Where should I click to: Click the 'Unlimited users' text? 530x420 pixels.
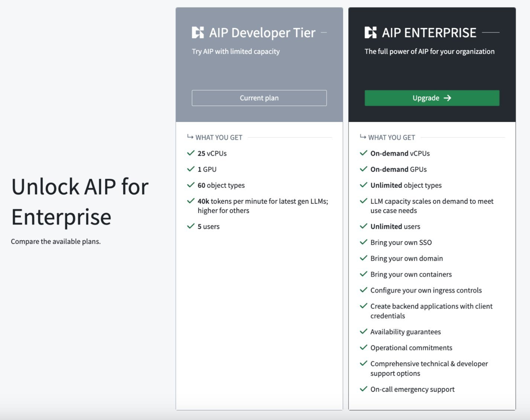(x=395, y=227)
